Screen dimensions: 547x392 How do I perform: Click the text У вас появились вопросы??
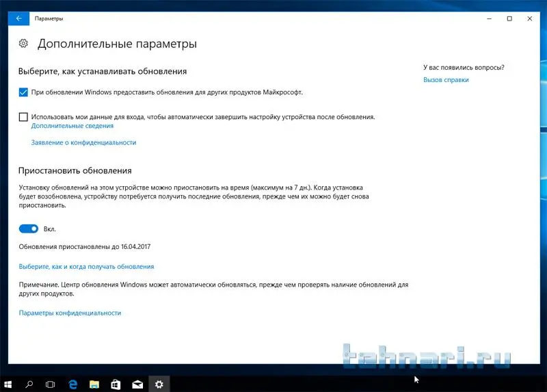(x=464, y=67)
